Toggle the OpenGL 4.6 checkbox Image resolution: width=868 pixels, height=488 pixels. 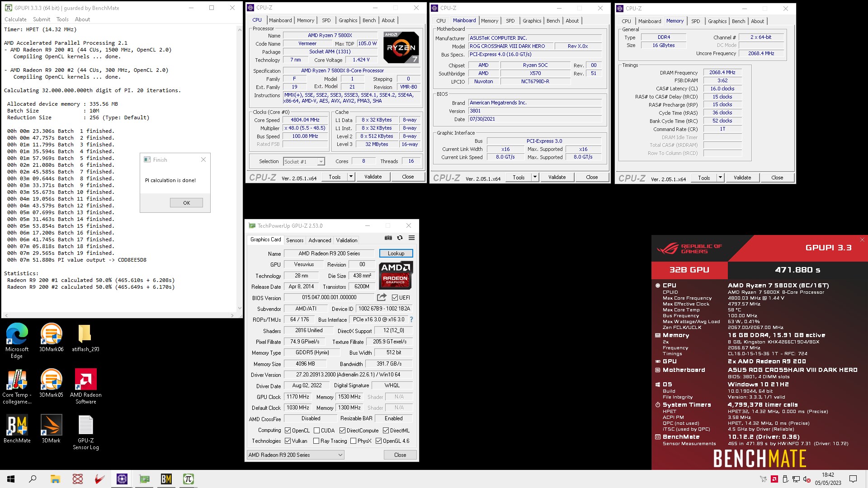[x=378, y=441]
